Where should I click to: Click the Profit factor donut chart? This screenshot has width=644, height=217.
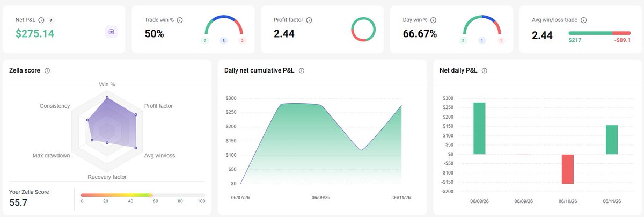(x=363, y=30)
